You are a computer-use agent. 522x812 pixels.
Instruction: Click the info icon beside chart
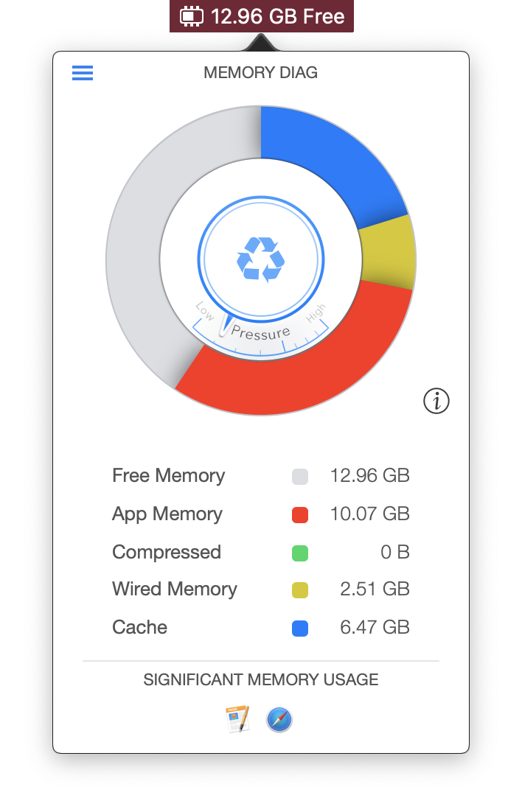pos(436,401)
